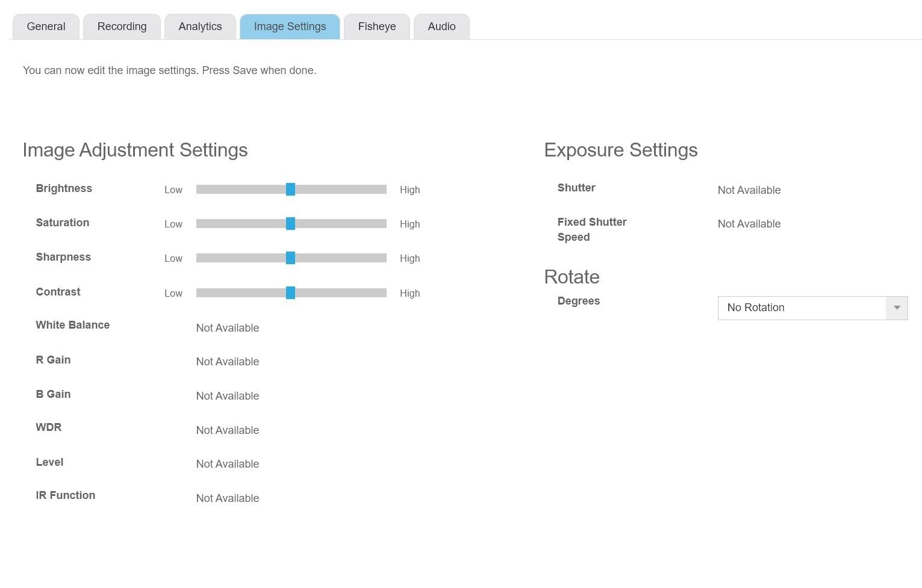Click the IR Function label
Screen dimensions: 922x588
tap(66, 495)
